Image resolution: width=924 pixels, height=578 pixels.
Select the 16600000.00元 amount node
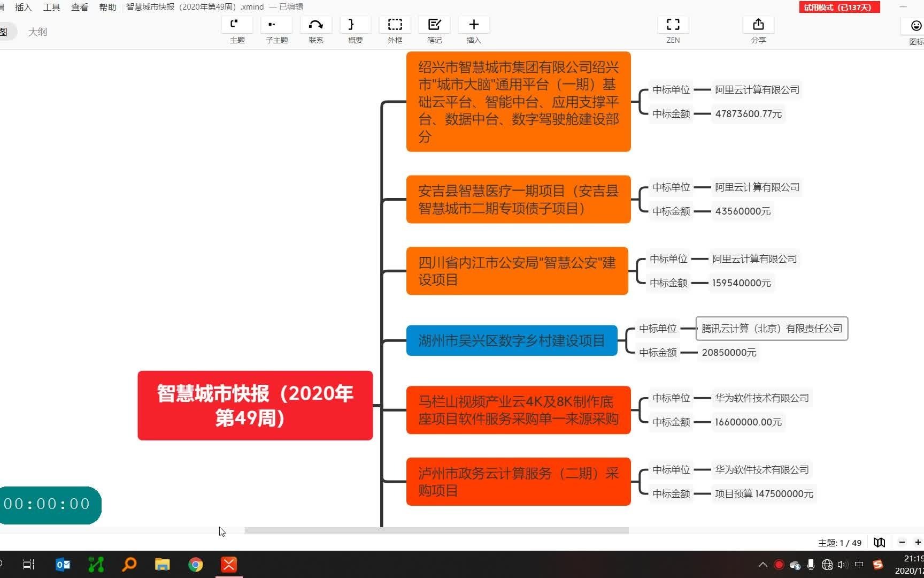coord(748,422)
